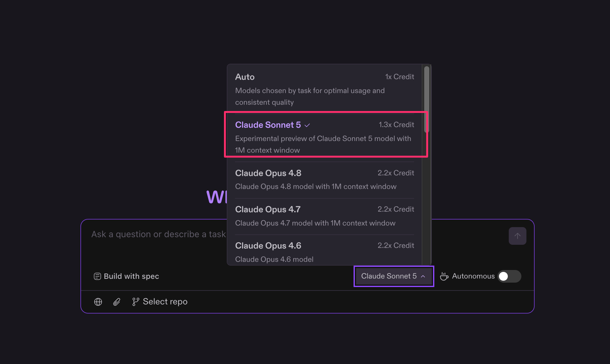The width and height of the screenshot is (610, 364).
Task: Click the model list scrollbar thumb
Action: tap(426, 99)
